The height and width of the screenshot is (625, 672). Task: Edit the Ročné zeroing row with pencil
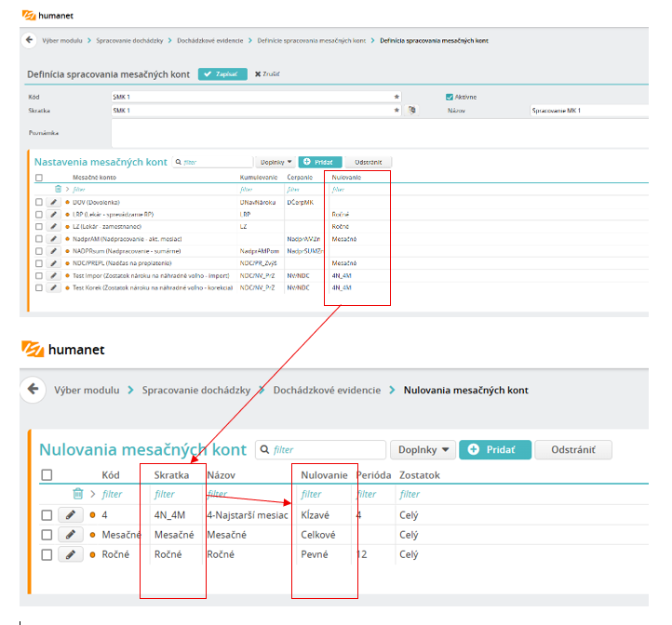coord(71,554)
